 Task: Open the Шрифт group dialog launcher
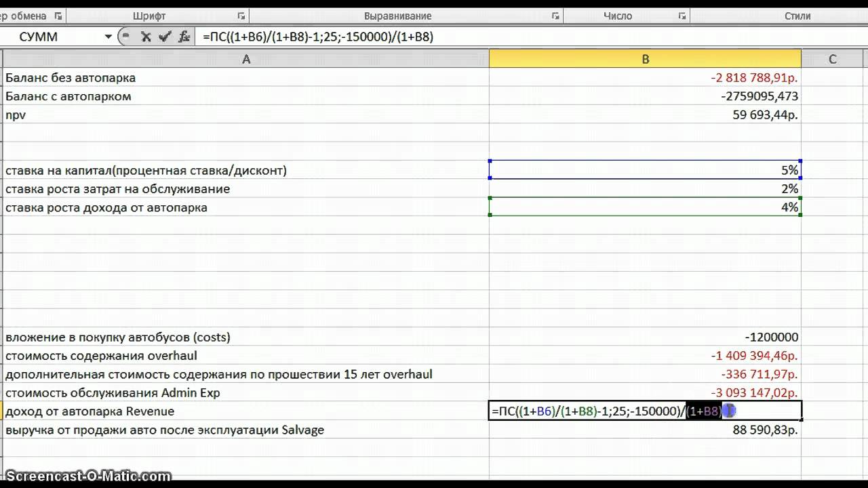[x=241, y=16]
